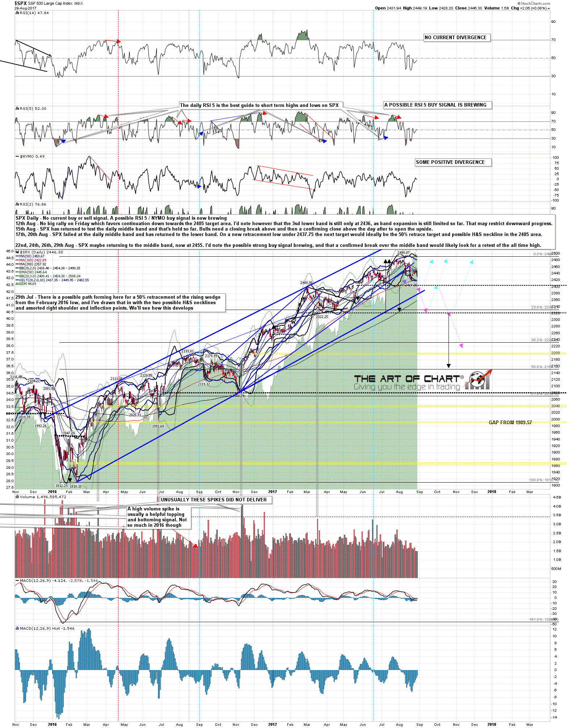
Task: Click the MA(100) 2422.89 legend entry
Action: (31, 260)
